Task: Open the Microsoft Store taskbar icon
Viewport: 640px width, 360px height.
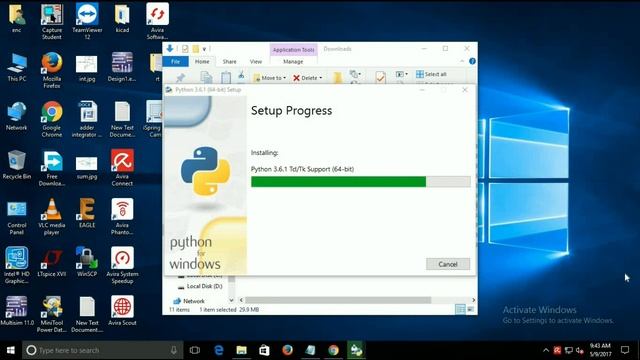Action: (264, 350)
